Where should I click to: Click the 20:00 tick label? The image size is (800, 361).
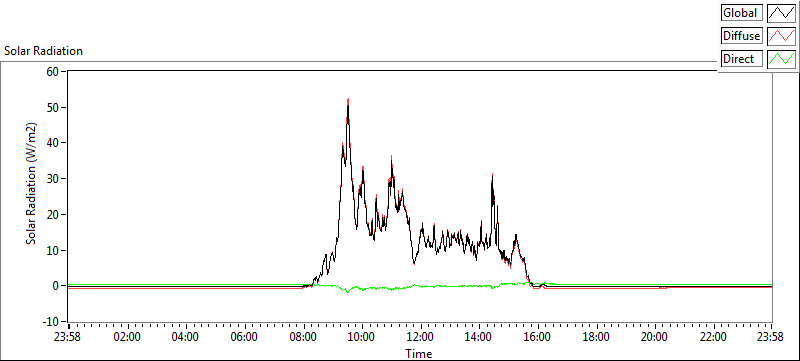tap(655, 337)
